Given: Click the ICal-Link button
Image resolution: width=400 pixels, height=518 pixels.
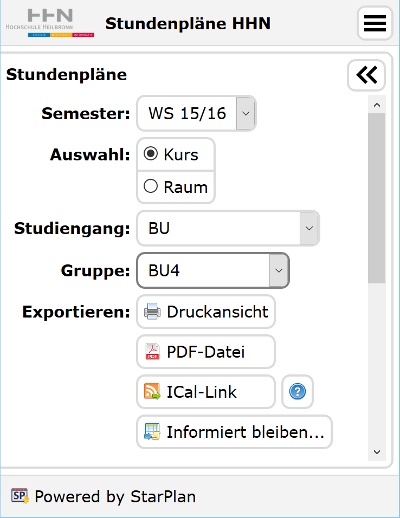Looking at the screenshot, I should coord(206,391).
